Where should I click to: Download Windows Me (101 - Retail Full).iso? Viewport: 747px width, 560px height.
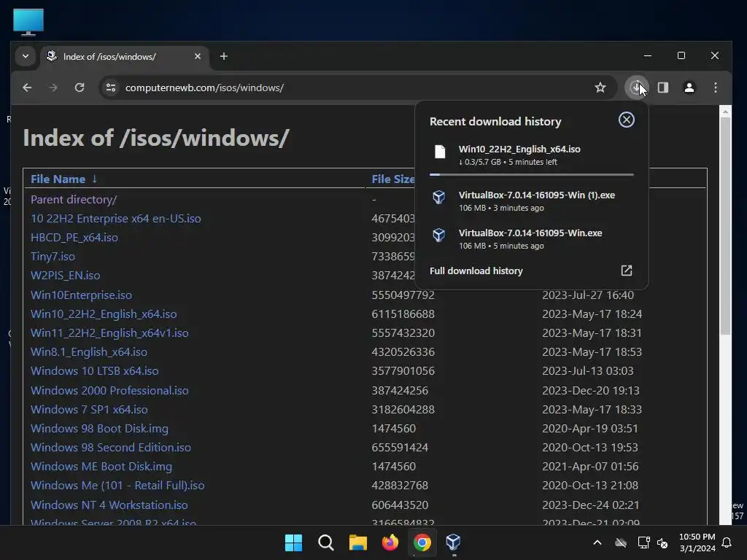[117, 485]
